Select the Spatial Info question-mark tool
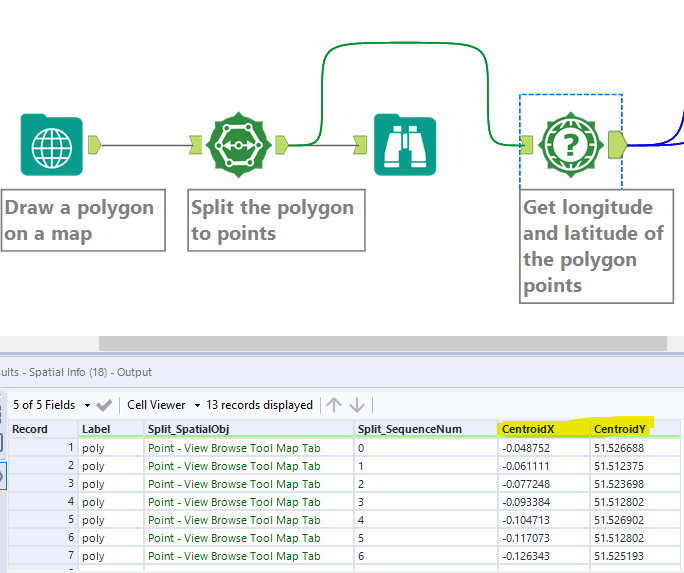The width and height of the screenshot is (684, 573). coord(571,145)
